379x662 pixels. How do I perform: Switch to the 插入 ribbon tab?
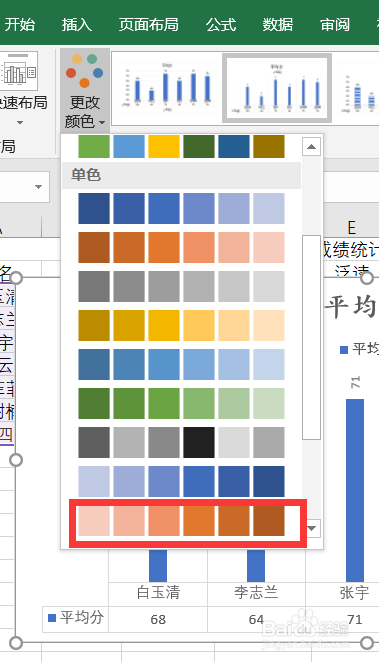(x=76, y=24)
